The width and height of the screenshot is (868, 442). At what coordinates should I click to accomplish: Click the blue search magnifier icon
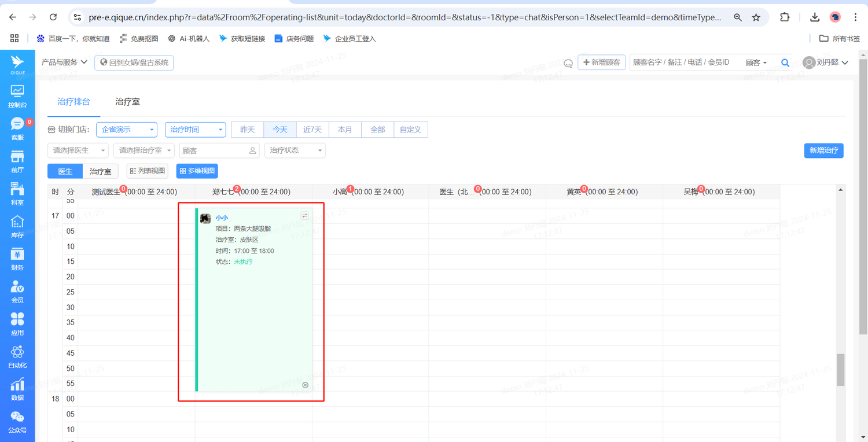click(785, 62)
